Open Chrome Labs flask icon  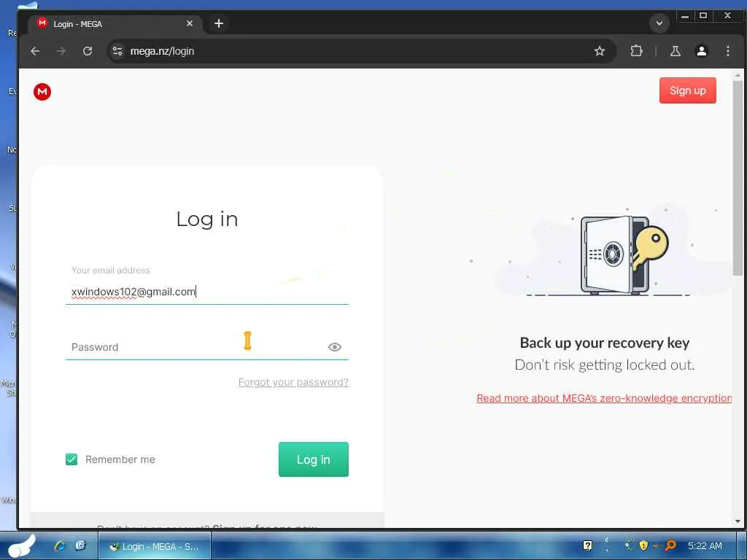coord(675,51)
